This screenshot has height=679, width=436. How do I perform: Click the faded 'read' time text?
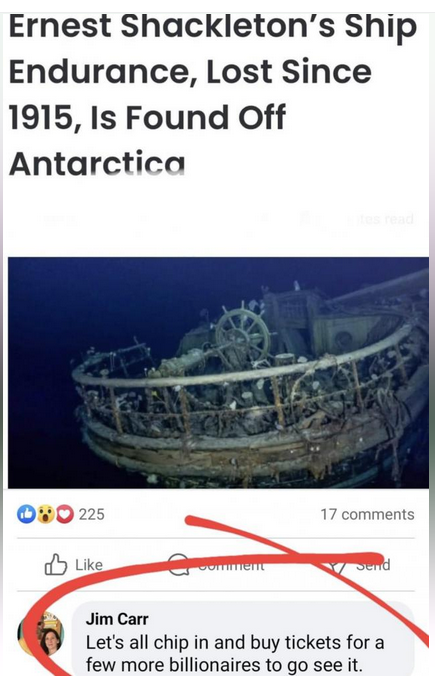click(x=398, y=220)
